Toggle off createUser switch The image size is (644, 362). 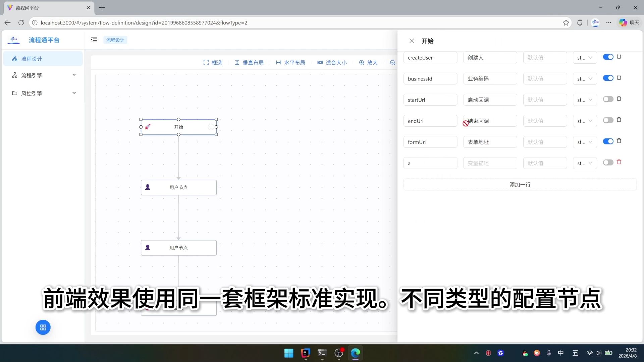608,57
